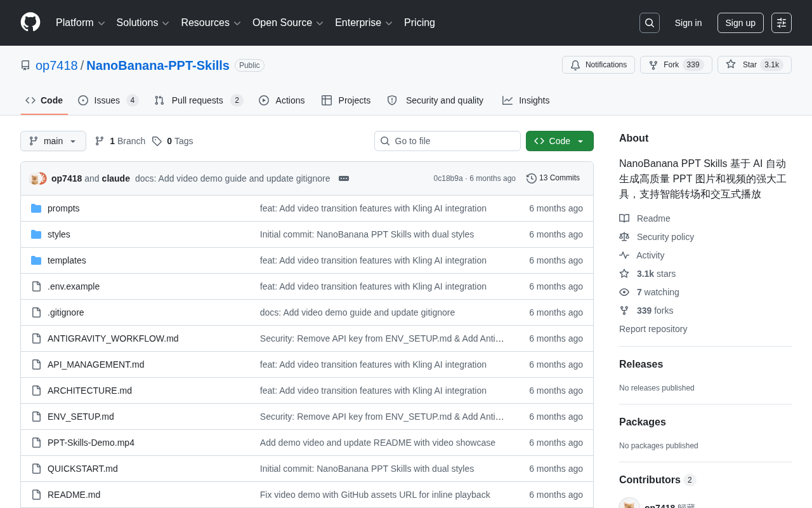Open the commit message ellipsis expander

344,178
